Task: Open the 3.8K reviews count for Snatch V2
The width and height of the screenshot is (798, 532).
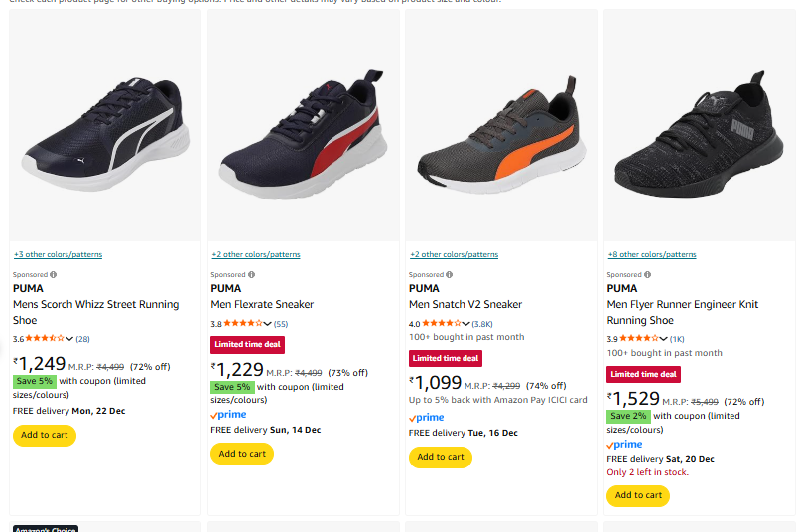Action: [x=482, y=324]
